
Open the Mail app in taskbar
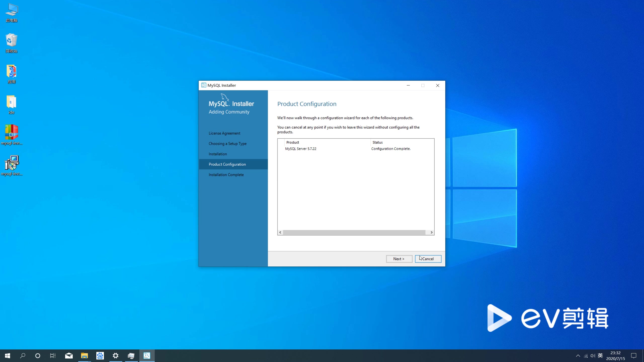[x=69, y=356]
